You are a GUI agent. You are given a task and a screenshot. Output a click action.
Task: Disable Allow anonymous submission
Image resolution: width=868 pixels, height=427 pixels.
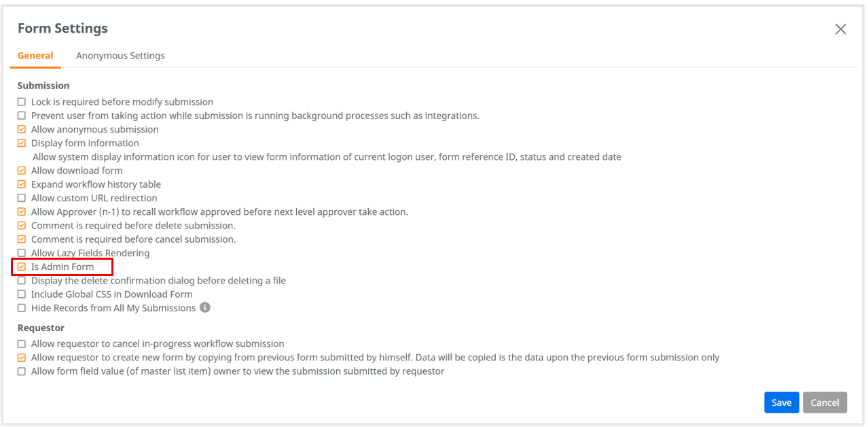click(21, 129)
